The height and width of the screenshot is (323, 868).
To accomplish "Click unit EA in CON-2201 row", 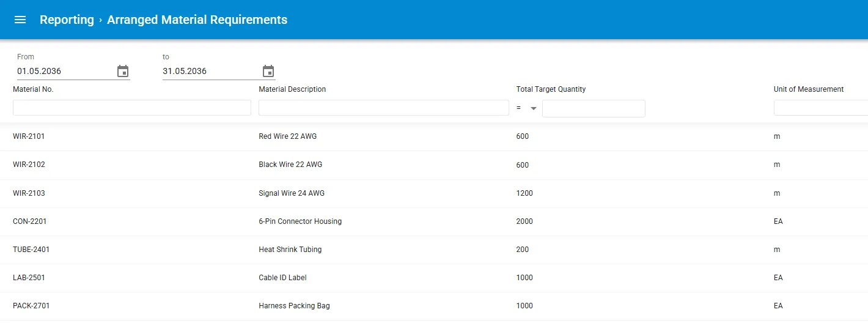I will coord(778,221).
